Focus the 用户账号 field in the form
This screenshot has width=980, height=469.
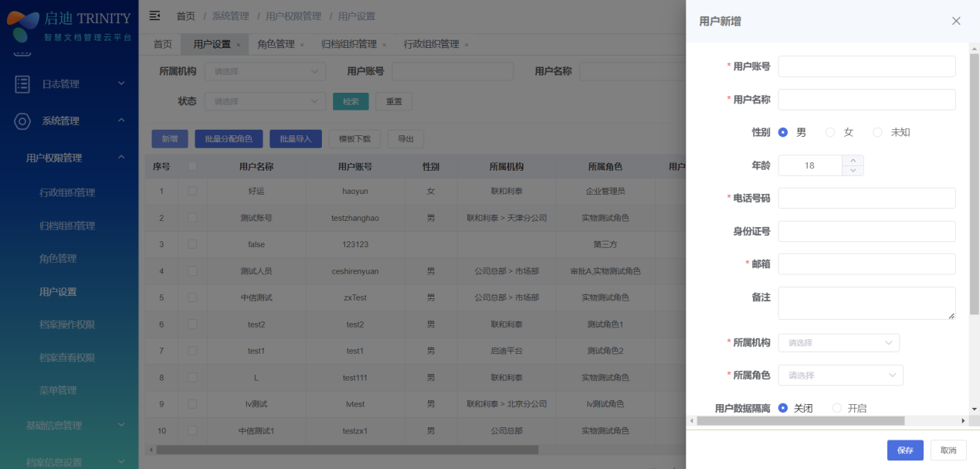(866, 66)
